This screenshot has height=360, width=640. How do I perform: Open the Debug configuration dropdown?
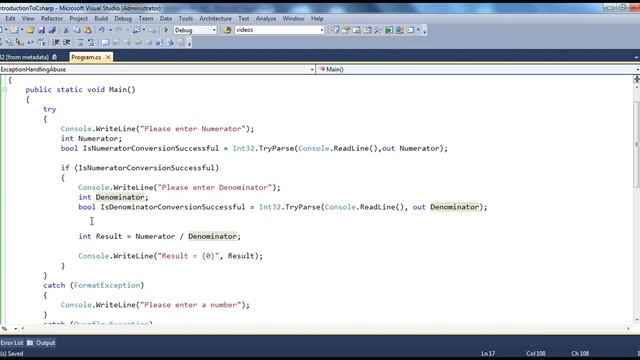214,30
